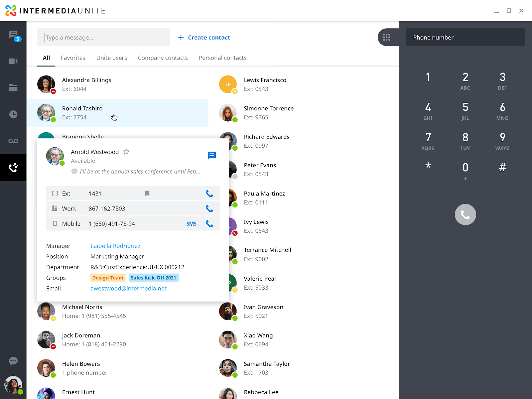The width and height of the screenshot is (532, 399).
Task: Toggle the favorite star on Arnold Westwood
Action: (x=126, y=152)
